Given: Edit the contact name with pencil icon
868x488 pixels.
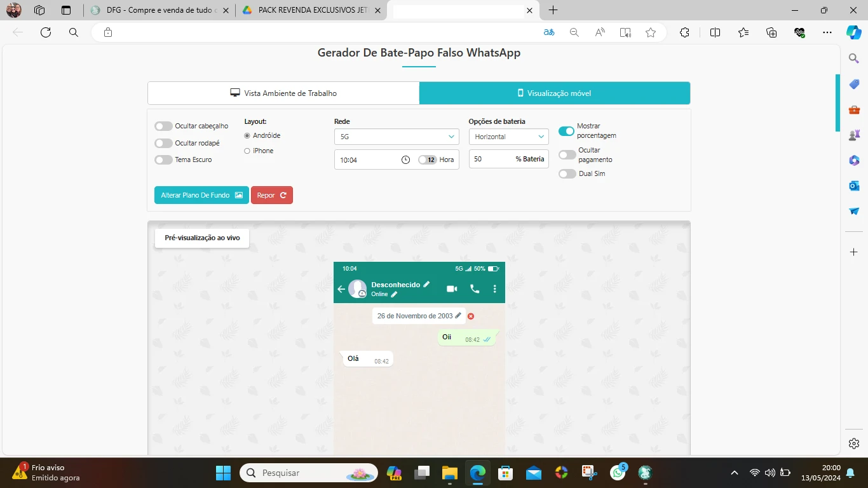Looking at the screenshot, I should [x=427, y=285].
